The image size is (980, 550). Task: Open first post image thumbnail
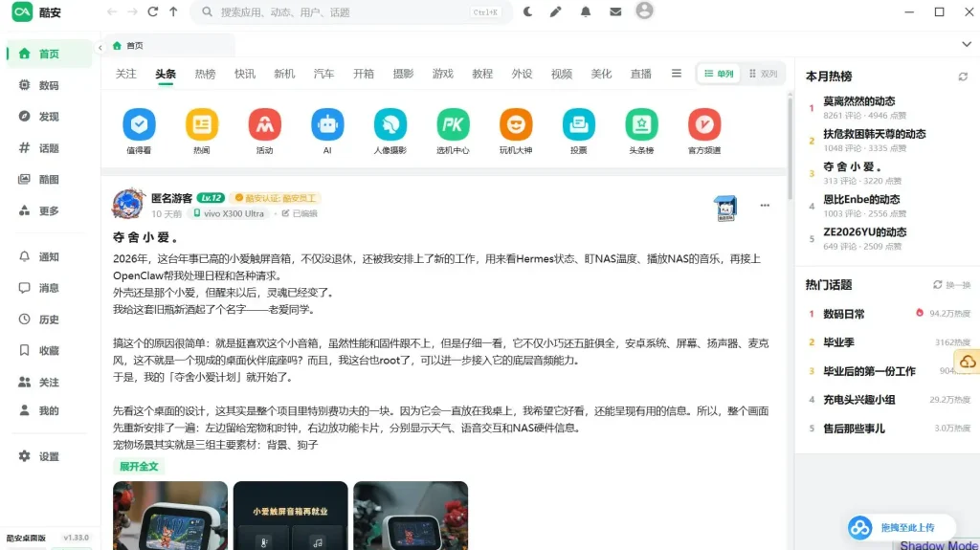pos(170,516)
